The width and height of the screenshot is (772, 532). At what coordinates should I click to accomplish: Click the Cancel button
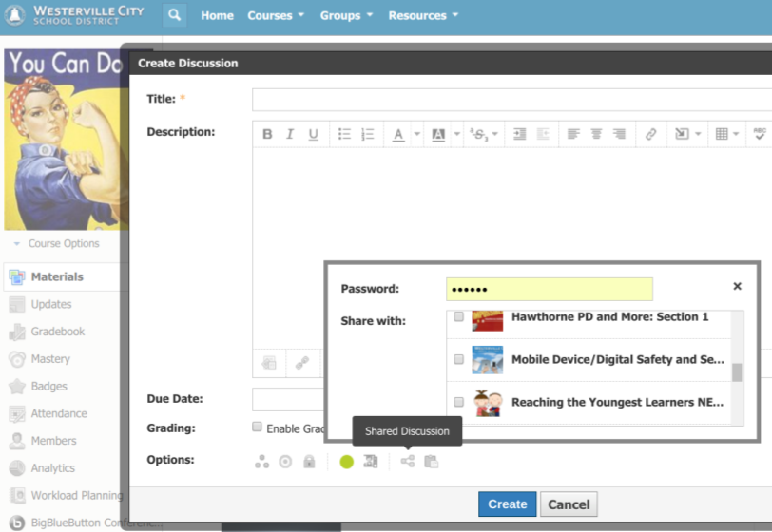coord(569,503)
